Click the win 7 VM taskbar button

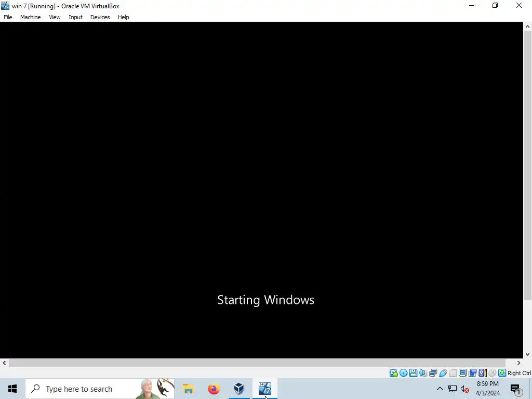265,389
